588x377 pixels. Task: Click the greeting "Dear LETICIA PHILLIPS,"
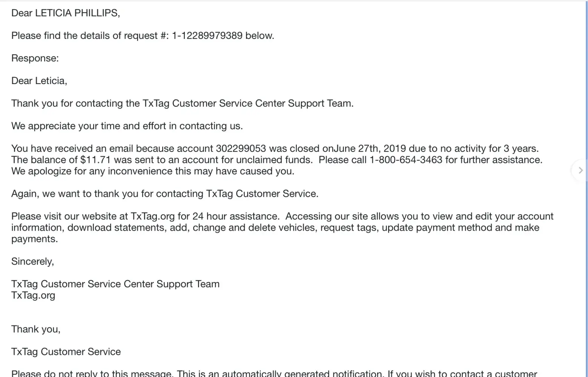pyautogui.click(x=66, y=13)
